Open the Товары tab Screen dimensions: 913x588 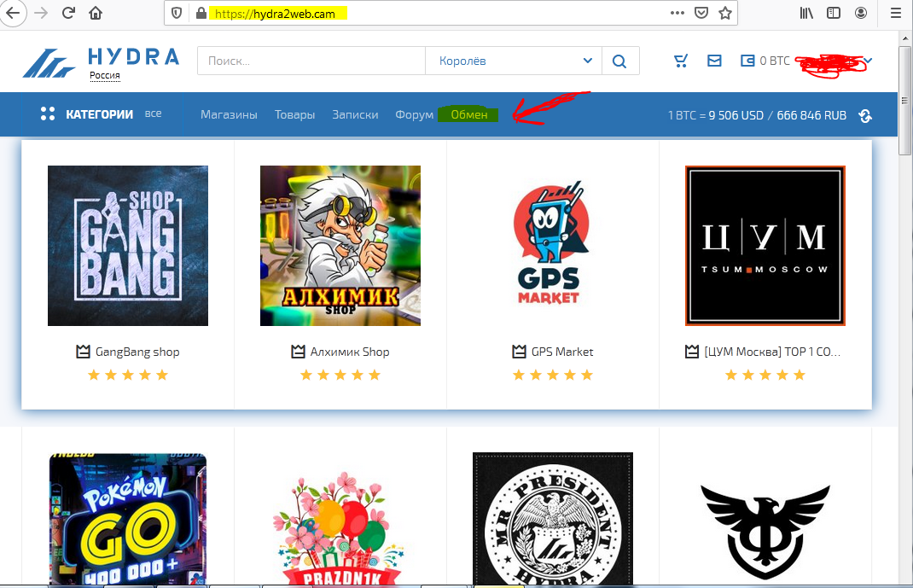point(294,114)
